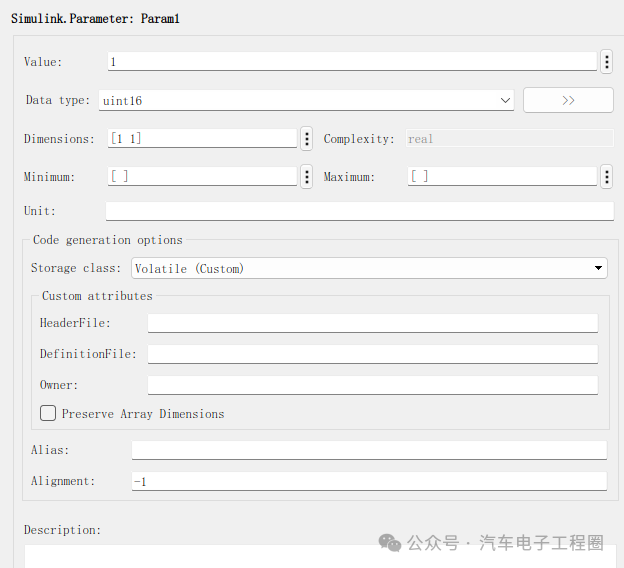Viewport: 624px width, 568px height.
Task: Click the Unit input field
Action: (360, 211)
